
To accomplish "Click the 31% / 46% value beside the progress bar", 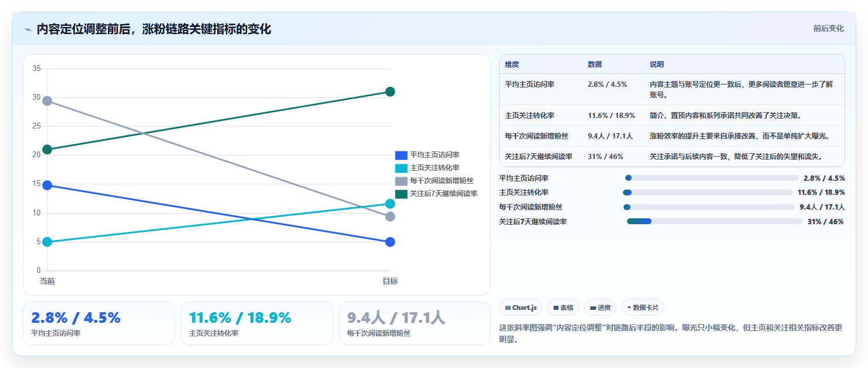I will (x=826, y=222).
